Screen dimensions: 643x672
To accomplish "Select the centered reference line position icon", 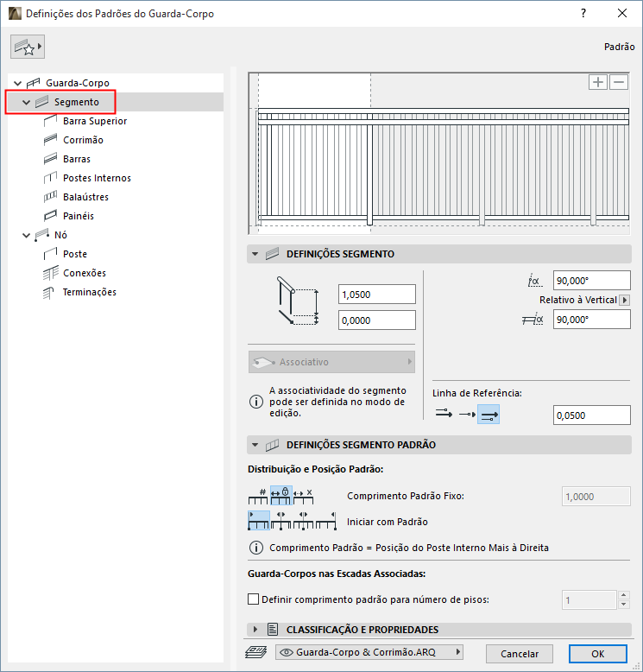I will [x=466, y=414].
